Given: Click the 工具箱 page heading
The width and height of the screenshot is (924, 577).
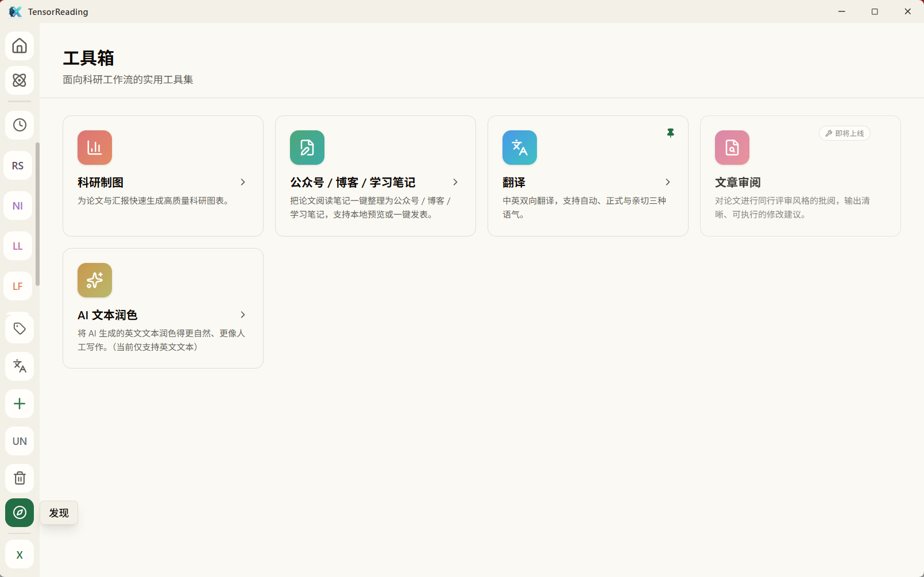Looking at the screenshot, I should (88, 58).
